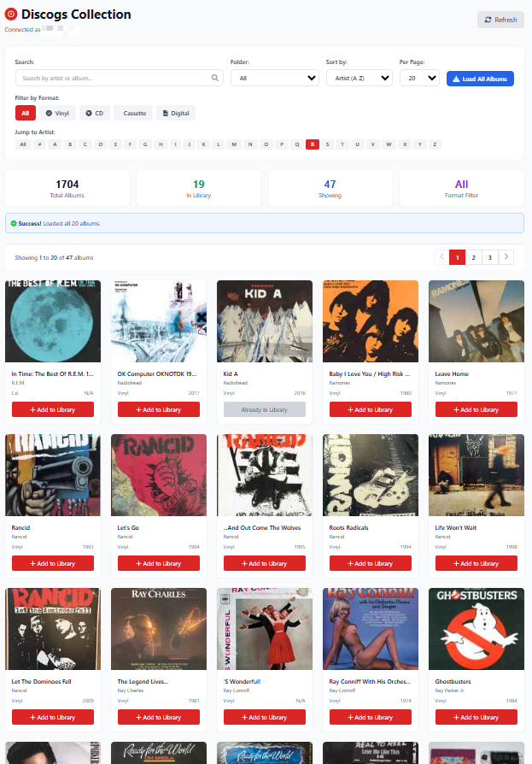The width and height of the screenshot is (532, 764).
Task: Click the Format Filter stat card
Action: pyautogui.click(x=461, y=188)
